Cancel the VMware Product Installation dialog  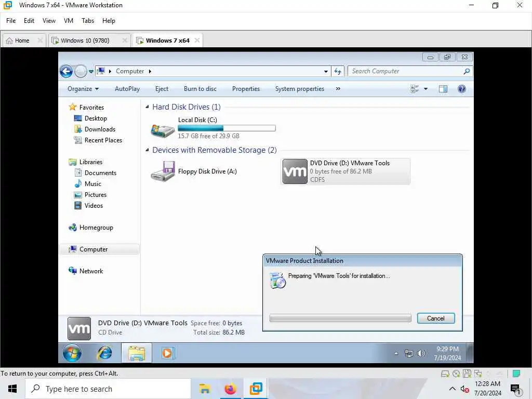(x=436, y=318)
